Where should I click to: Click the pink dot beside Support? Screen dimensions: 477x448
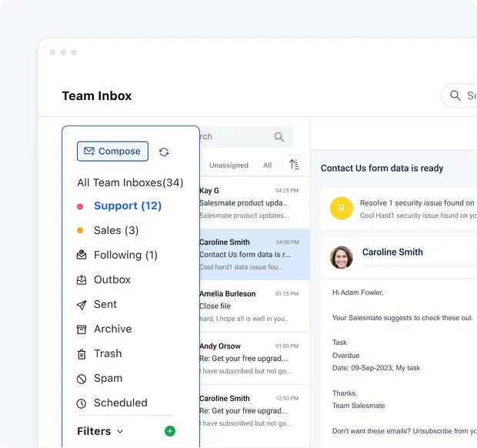point(80,206)
